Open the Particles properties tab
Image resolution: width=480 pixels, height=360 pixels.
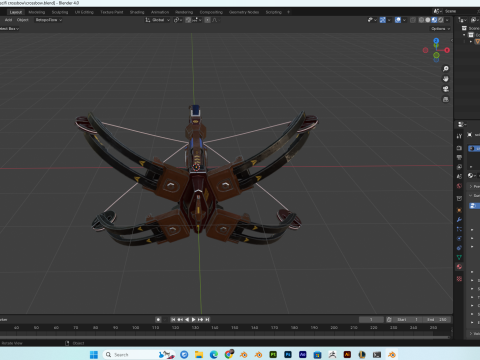459,229
